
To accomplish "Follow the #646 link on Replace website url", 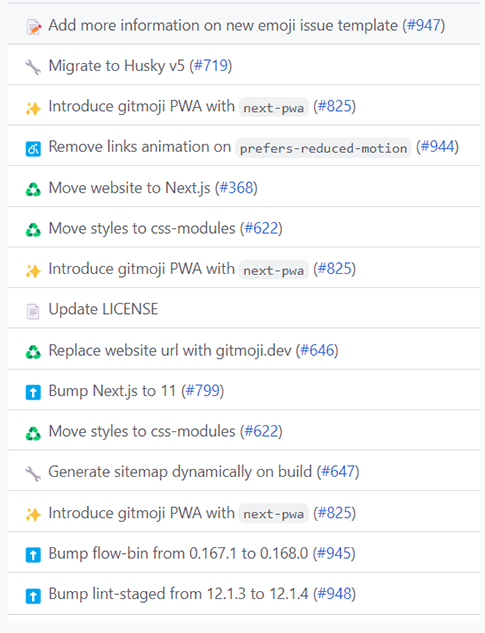I will pyautogui.click(x=317, y=350).
